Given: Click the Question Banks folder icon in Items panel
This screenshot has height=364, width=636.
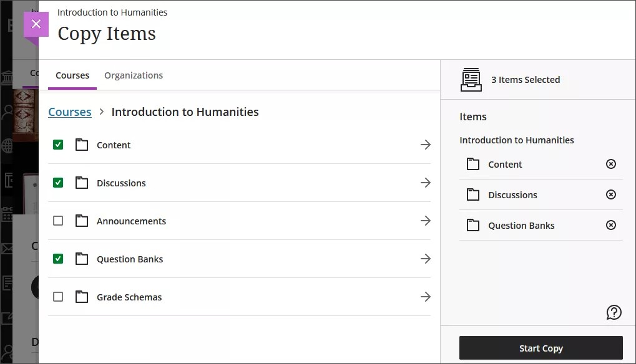Looking at the screenshot, I should click(x=473, y=225).
